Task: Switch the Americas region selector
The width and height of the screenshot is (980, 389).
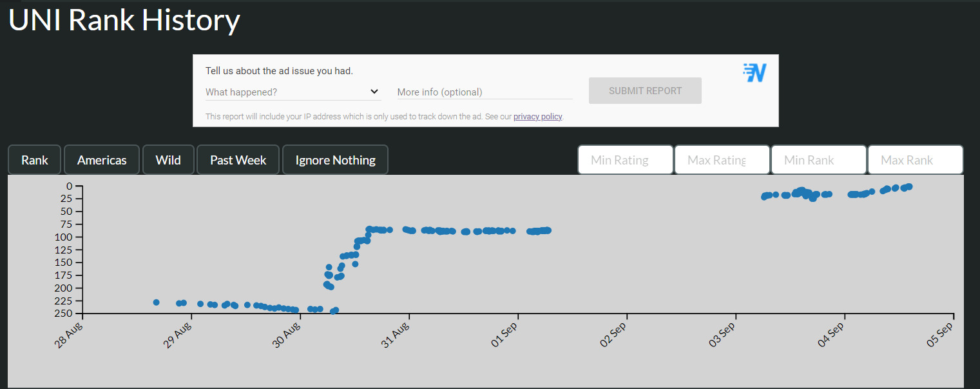Action: pos(102,160)
